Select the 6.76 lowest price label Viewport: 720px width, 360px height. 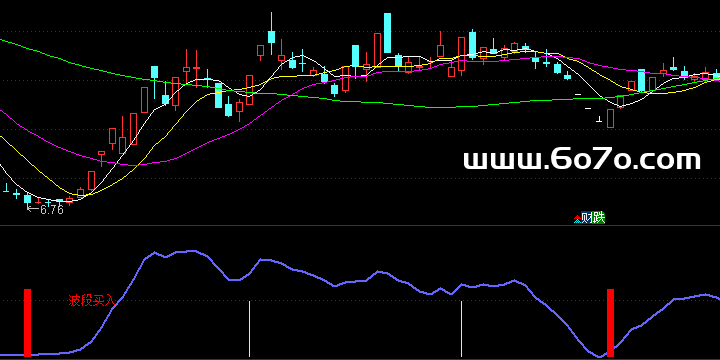[x=51, y=210]
